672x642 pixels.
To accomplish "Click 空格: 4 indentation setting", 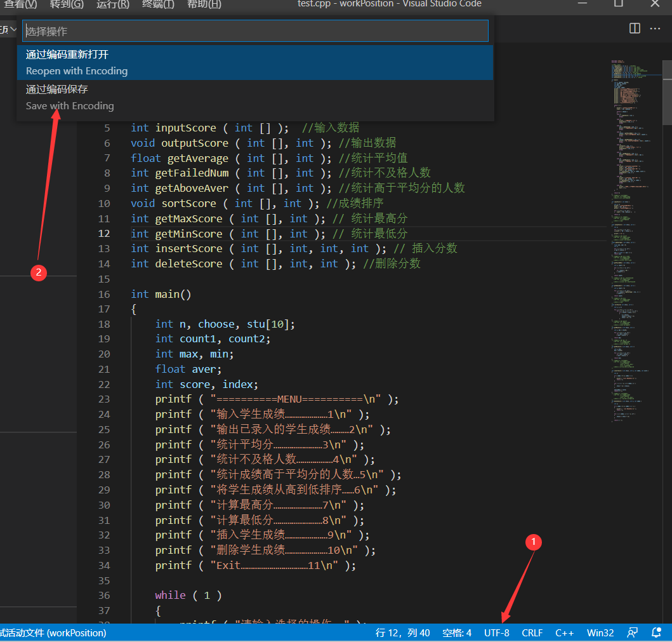I will pos(456,632).
